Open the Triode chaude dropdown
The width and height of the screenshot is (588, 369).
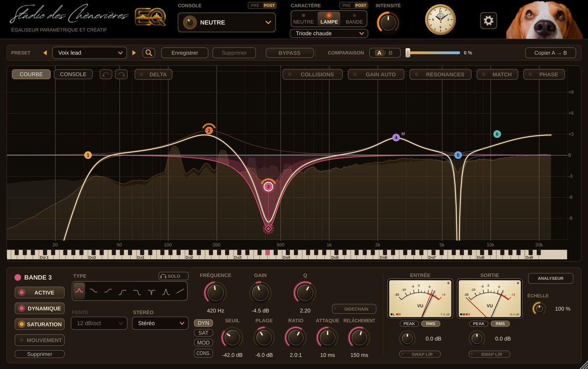click(x=329, y=33)
